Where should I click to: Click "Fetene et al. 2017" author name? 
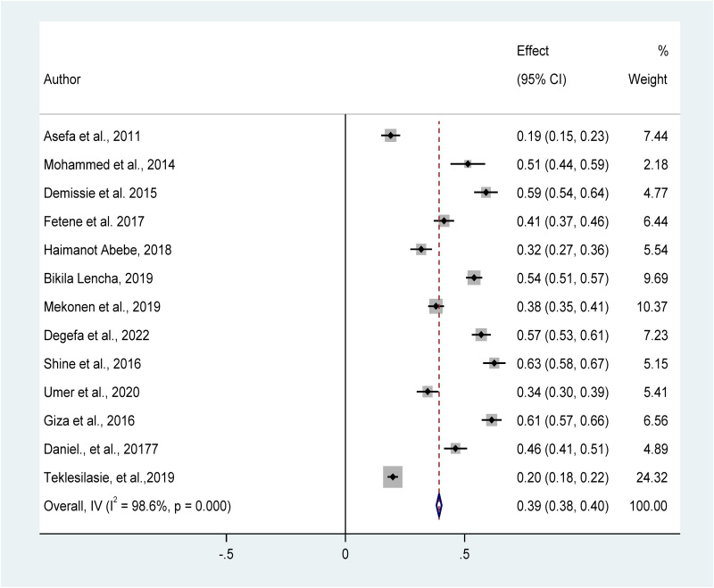coord(94,221)
